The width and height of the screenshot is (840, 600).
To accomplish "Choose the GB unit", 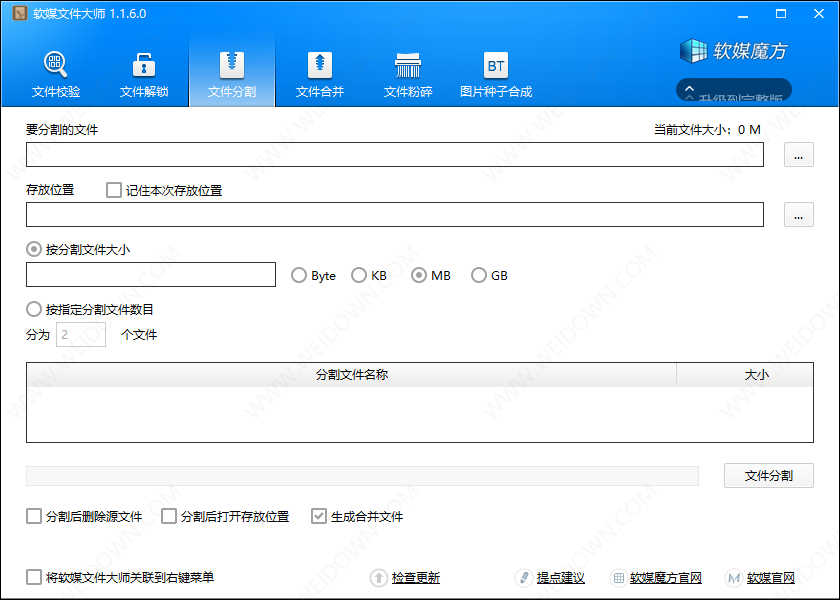I will click(478, 275).
